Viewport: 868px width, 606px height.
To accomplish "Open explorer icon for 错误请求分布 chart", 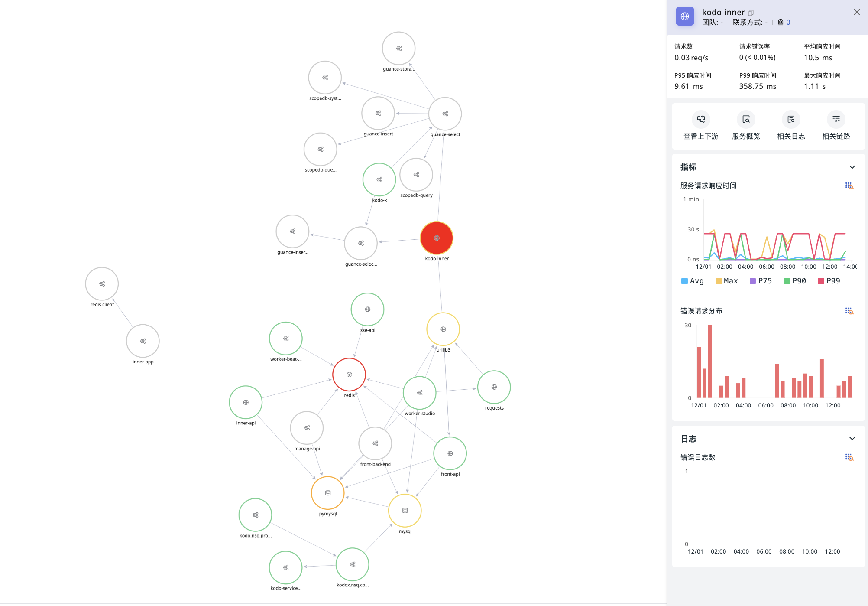I will tap(849, 311).
